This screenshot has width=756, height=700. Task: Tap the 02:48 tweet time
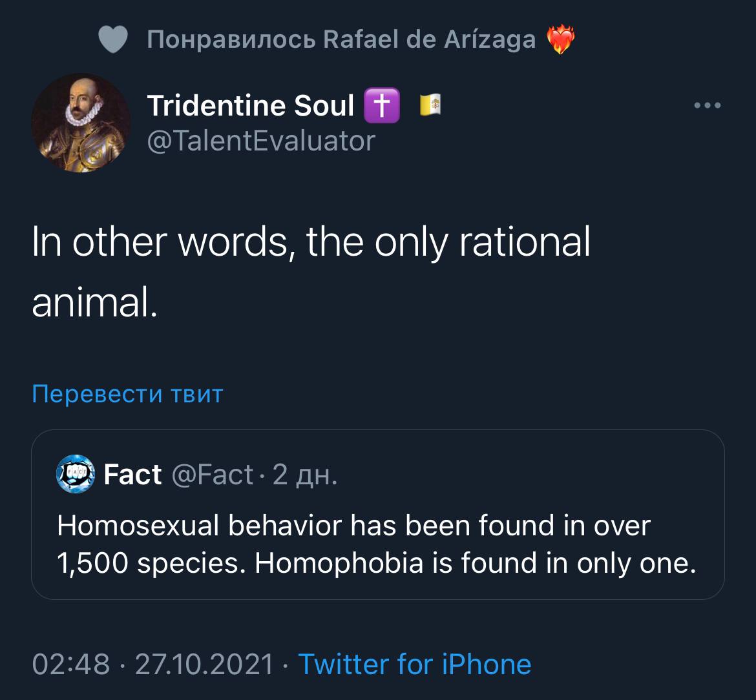tap(71, 664)
